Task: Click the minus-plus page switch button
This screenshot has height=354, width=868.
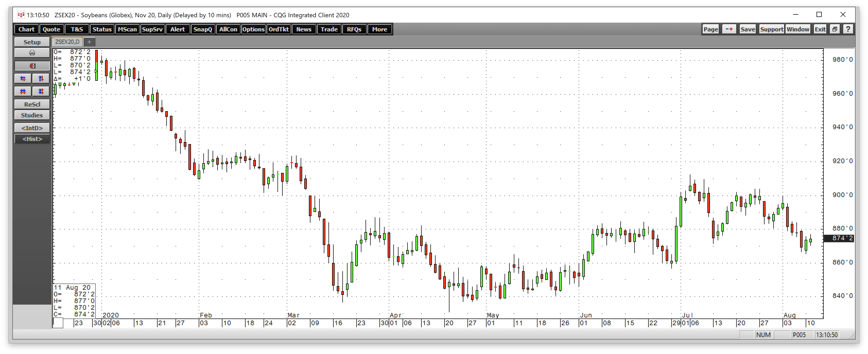Action: (x=729, y=29)
